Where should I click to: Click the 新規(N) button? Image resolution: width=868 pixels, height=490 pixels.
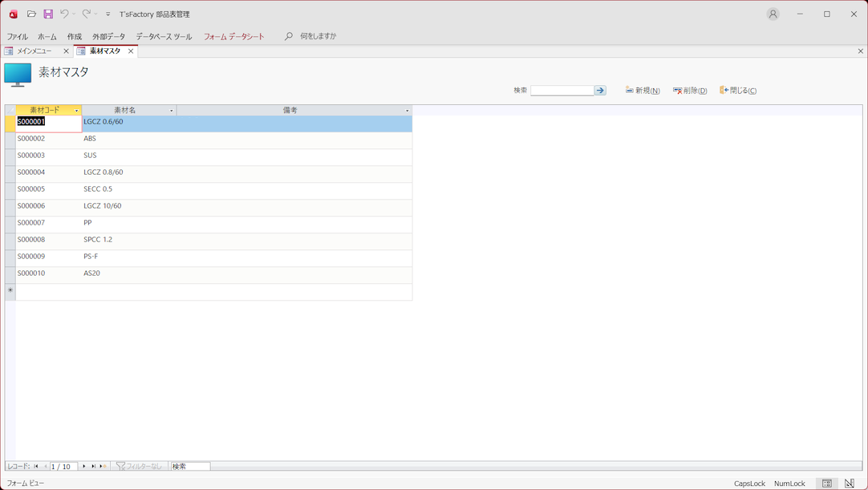coord(643,91)
